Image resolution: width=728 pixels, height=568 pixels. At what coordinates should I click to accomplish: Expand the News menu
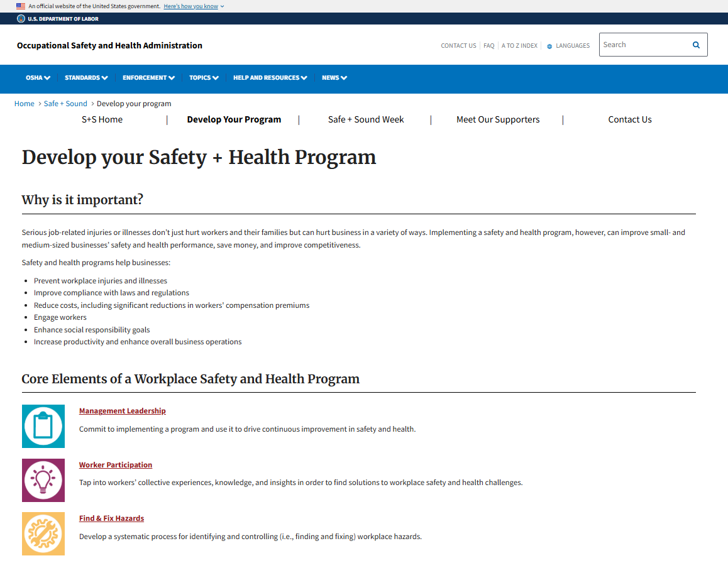tap(334, 77)
